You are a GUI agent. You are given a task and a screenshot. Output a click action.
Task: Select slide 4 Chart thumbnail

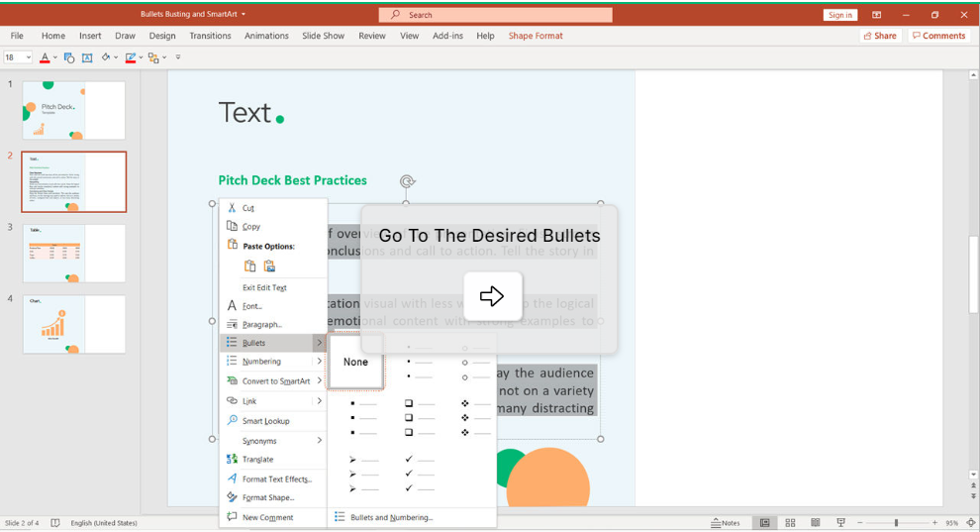tap(74, 325)
